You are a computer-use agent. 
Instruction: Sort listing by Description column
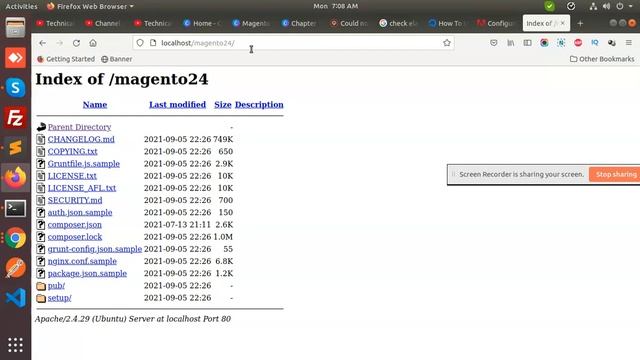pos(259,104)
